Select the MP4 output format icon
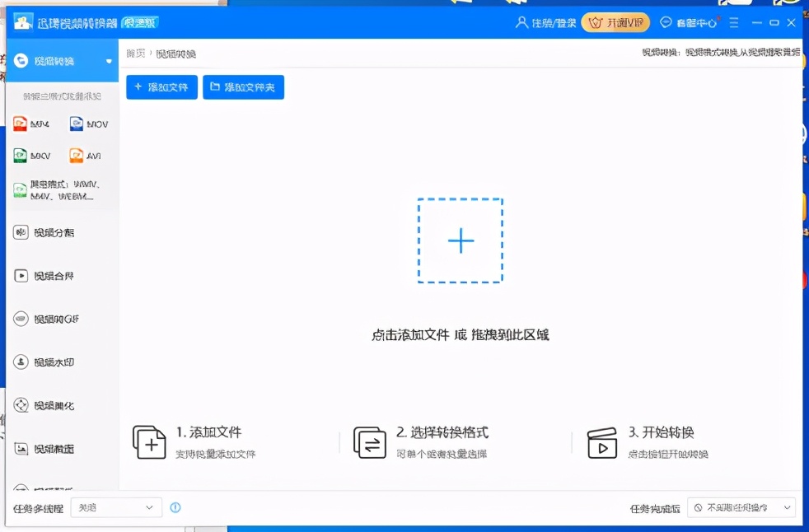809x532 pixels. click(x=33, y=124)
